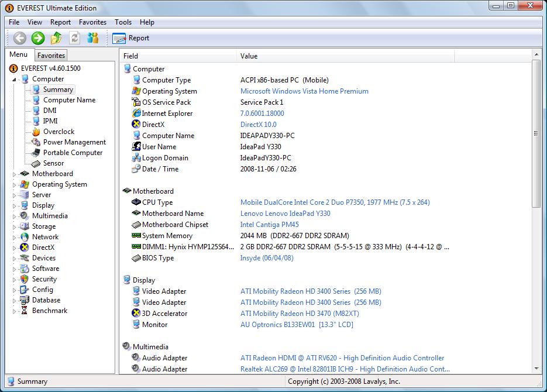
Task: Open the Help menu
Action: tap(147, 22)
